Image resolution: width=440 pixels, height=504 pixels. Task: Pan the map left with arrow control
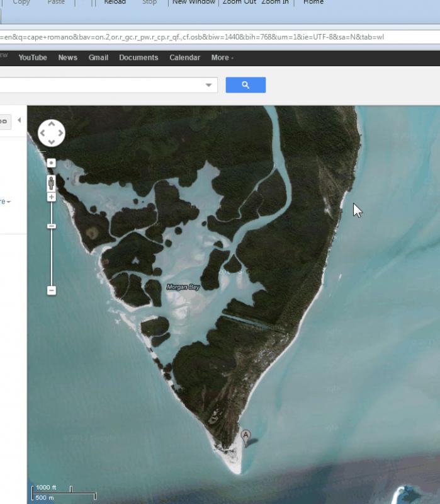pyautogui.click(x=43, y=133)
